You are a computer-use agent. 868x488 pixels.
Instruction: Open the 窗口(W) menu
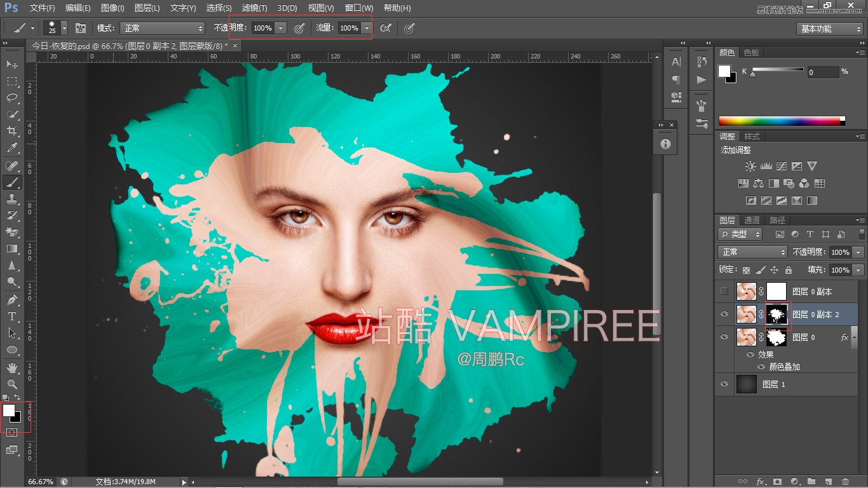(x=359, y=8)
